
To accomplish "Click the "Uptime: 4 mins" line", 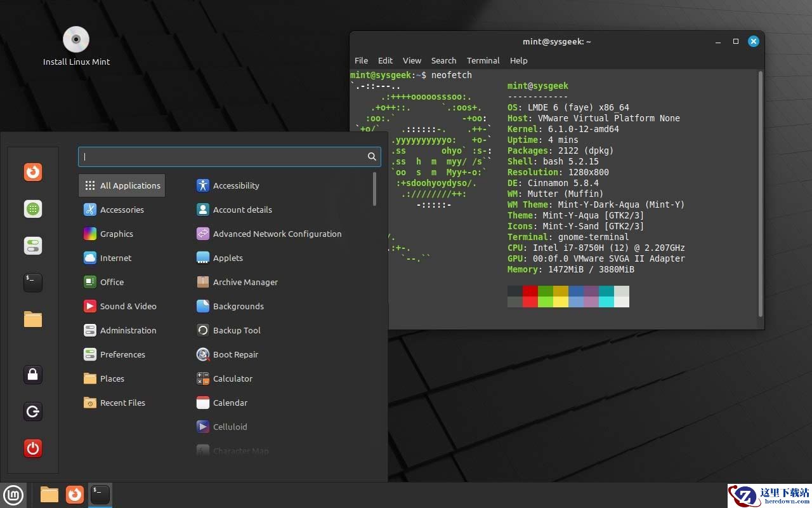I will 543,140.
